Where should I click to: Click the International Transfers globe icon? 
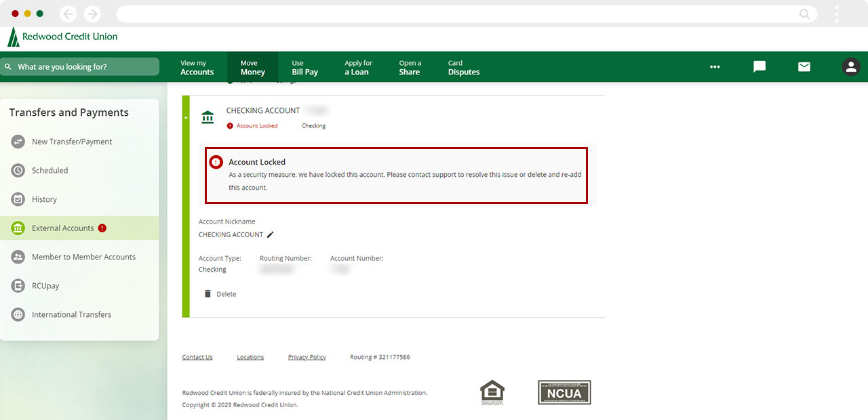click(x=18, y=314)
